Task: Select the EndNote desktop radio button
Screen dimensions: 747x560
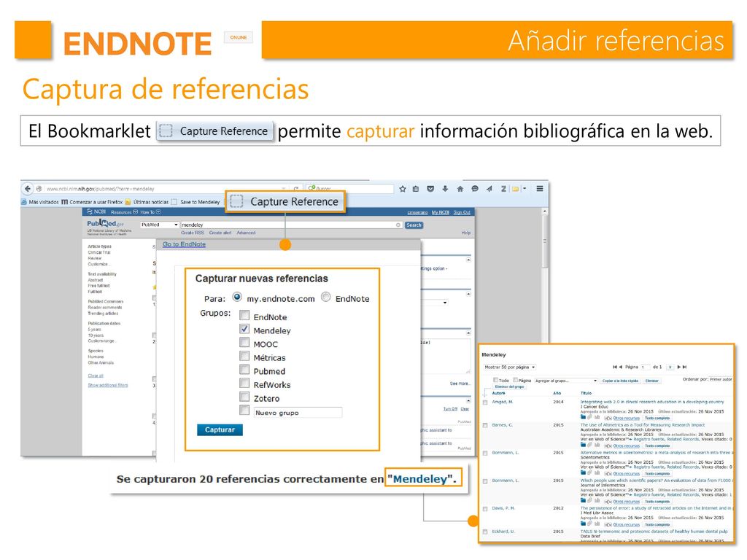Action: pyautogui.click(x=326, y=297)
